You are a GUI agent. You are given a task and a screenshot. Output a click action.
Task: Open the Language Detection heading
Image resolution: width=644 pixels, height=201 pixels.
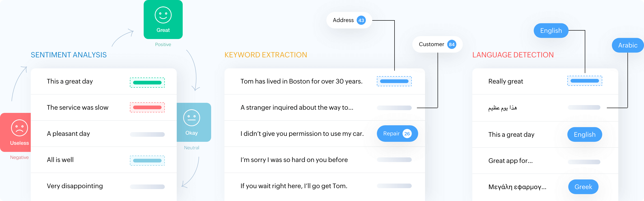(x=513, y=55)
